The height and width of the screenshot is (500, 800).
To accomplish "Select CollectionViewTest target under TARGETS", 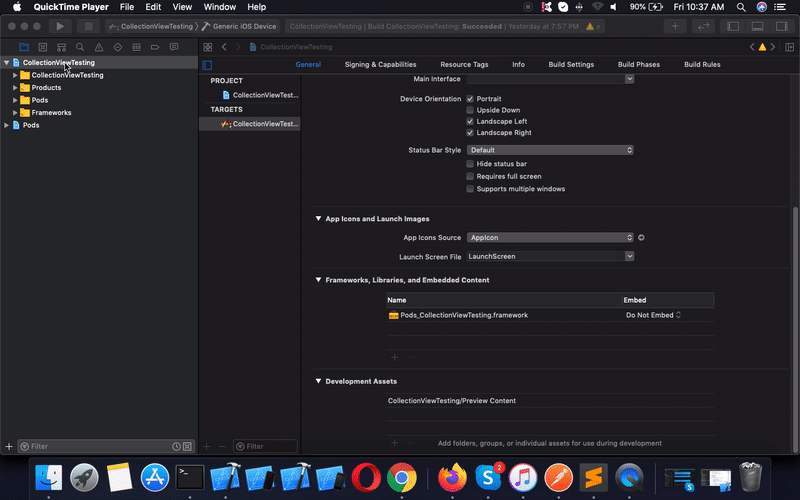I will [x=250, y=124].
